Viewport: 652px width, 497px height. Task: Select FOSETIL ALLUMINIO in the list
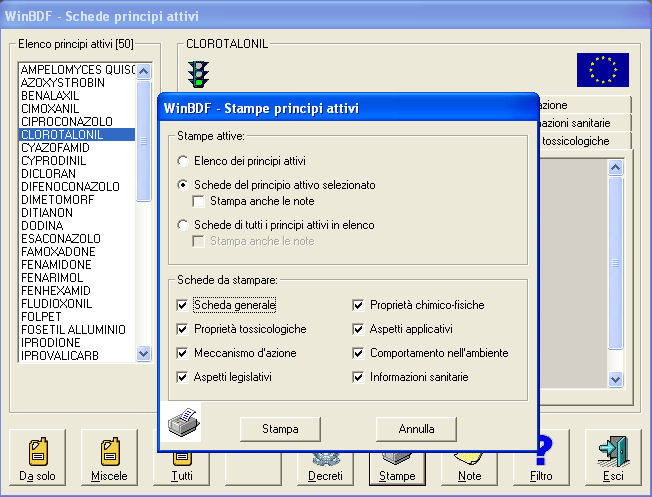pyautogui.click(x=77, y=329)
